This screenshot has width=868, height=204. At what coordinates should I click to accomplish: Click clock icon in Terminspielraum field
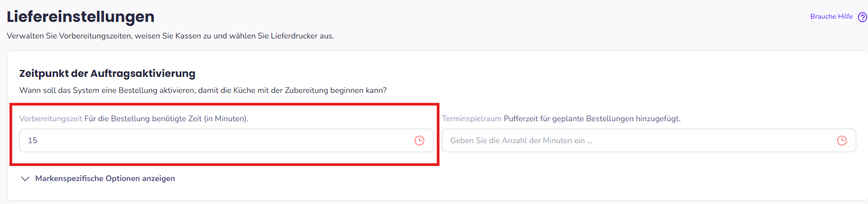(x=842, y=140)
